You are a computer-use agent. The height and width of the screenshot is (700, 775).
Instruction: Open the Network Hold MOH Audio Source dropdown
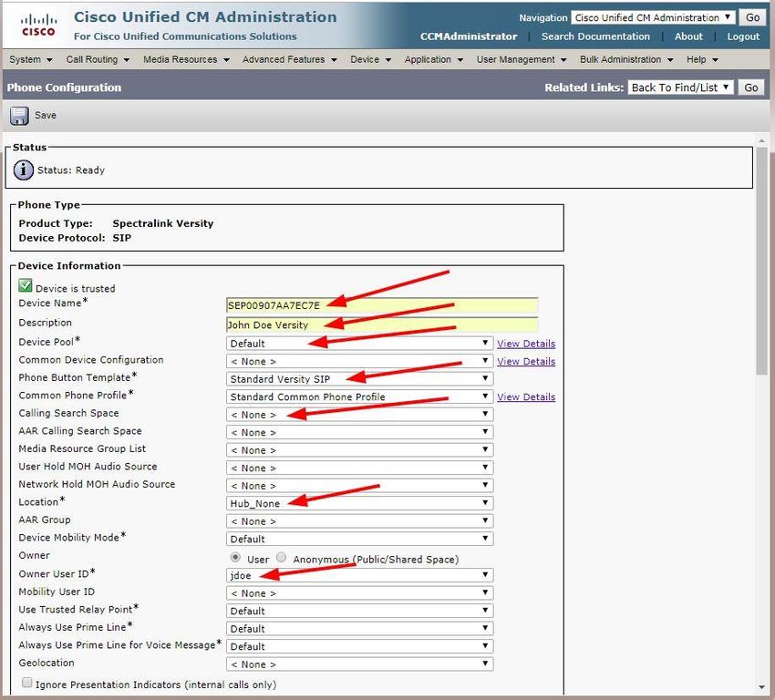tap(359, 486)
